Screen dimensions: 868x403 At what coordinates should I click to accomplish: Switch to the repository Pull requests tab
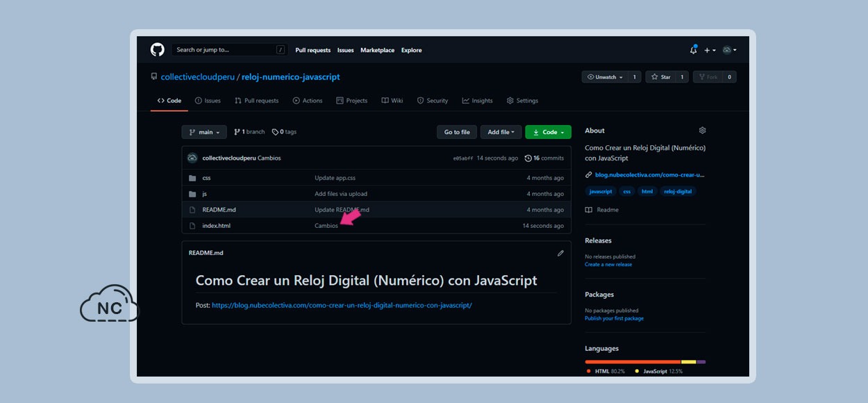coord(256,101)
